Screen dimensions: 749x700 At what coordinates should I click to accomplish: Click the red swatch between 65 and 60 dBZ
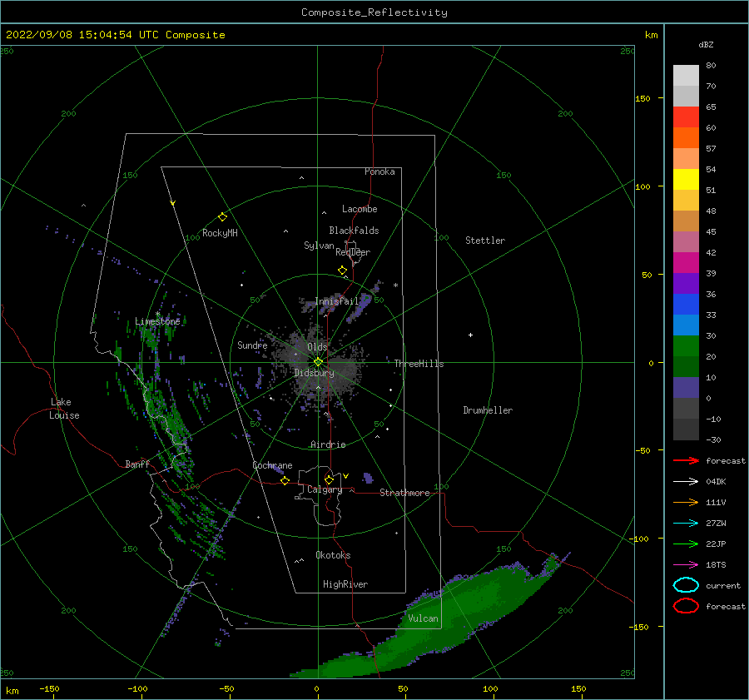[686, 117]
